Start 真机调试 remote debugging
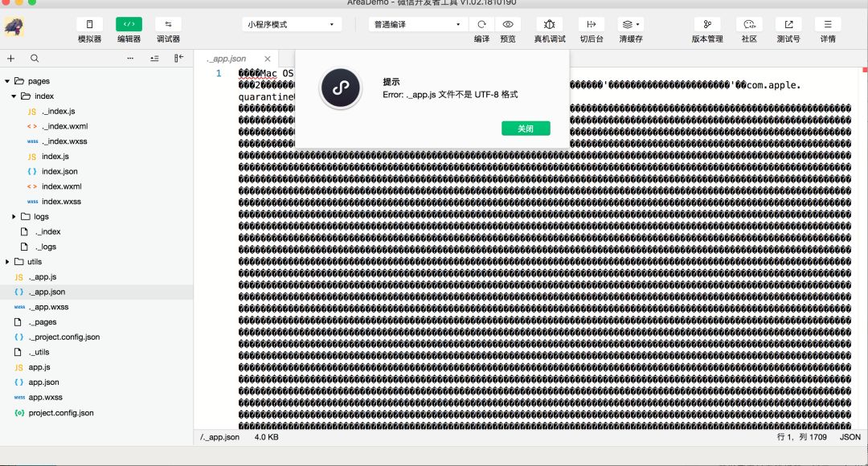This screenshot has height=466, width=868. (x=550, y=24)
